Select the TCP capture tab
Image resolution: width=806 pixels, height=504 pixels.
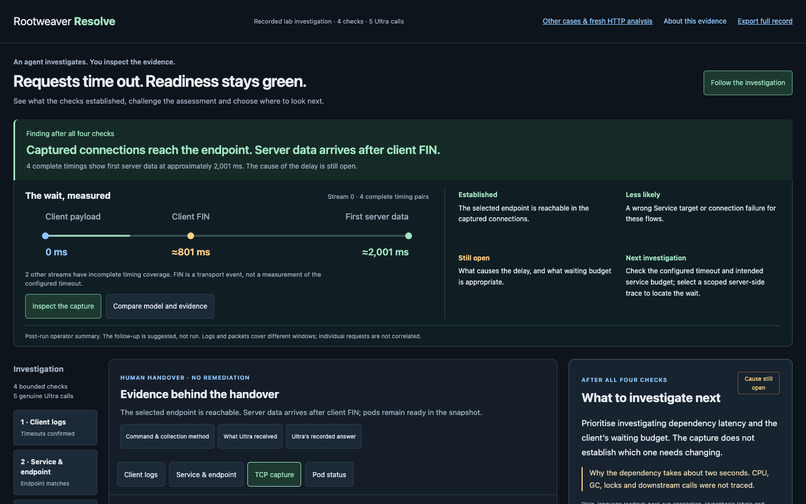pos(274,474)
